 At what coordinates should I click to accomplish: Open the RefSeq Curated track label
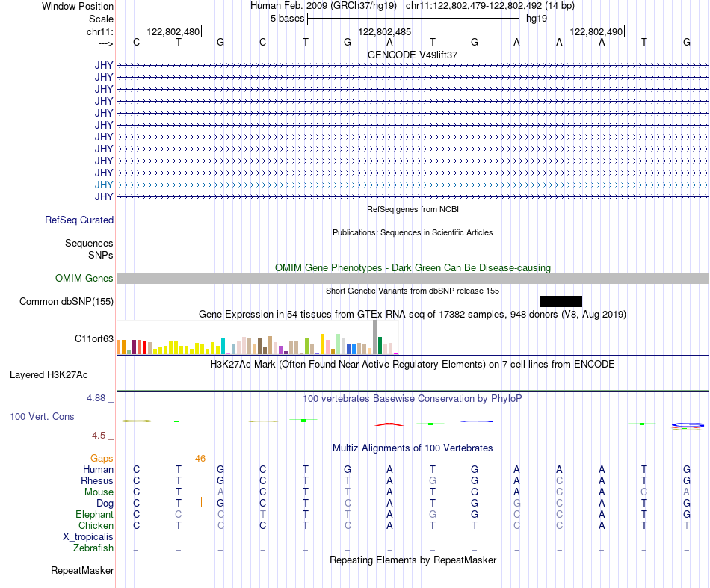pyautogui.click(x=79, y=220)
